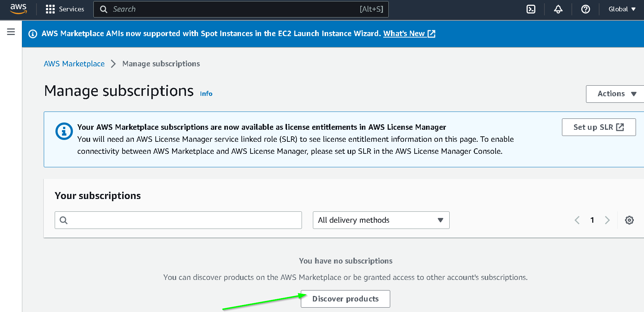Expand the Global region dropdown

click(622, 9)
